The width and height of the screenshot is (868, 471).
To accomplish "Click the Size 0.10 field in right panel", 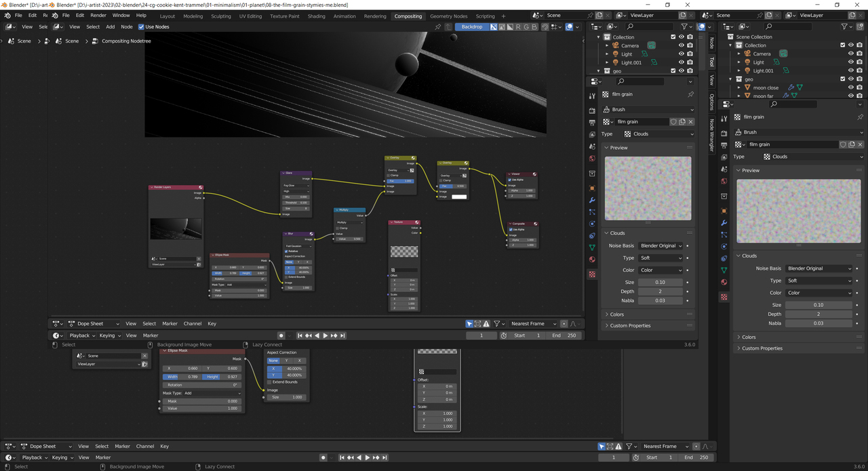I will pyautogui.click(x=818, y=305).
